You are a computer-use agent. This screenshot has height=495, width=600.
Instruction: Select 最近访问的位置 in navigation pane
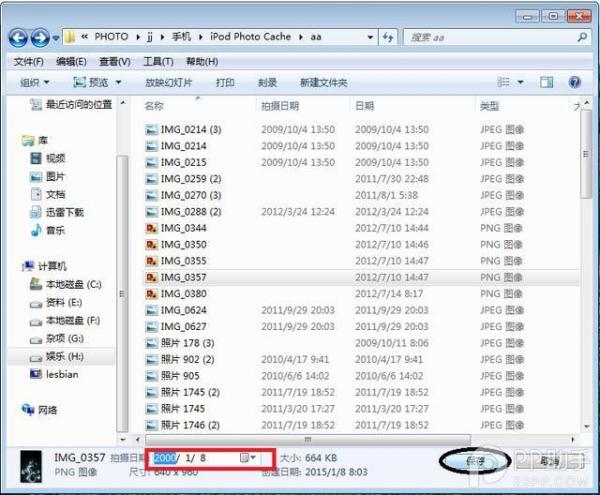click(x=71, y=104)
